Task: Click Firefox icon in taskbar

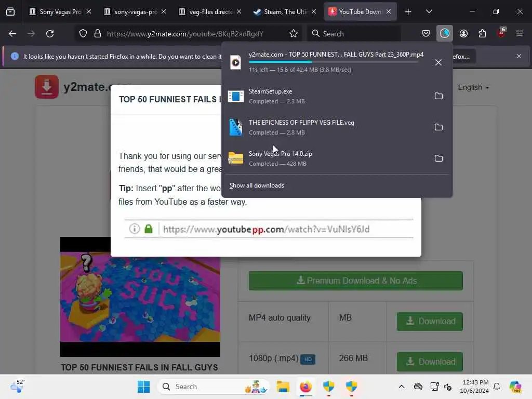Action: 305,387
